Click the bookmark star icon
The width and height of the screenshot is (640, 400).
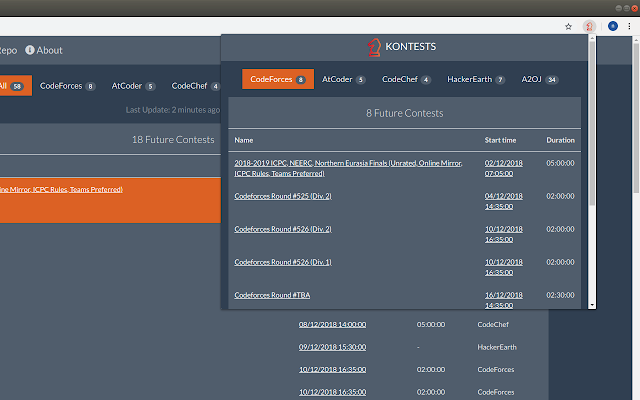click(x=568, y=27)
